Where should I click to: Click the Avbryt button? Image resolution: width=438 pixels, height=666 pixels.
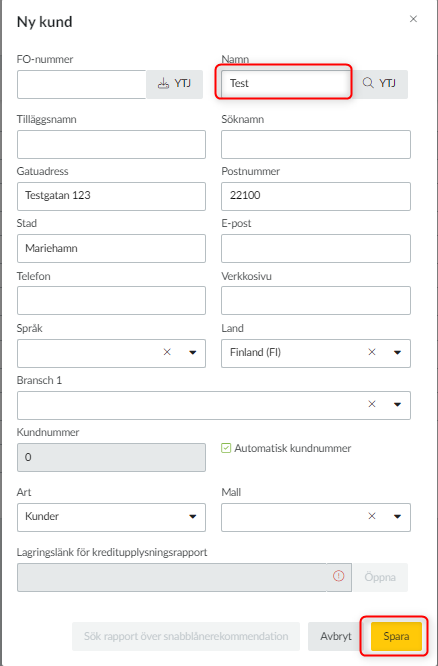[x=336, y=636]
